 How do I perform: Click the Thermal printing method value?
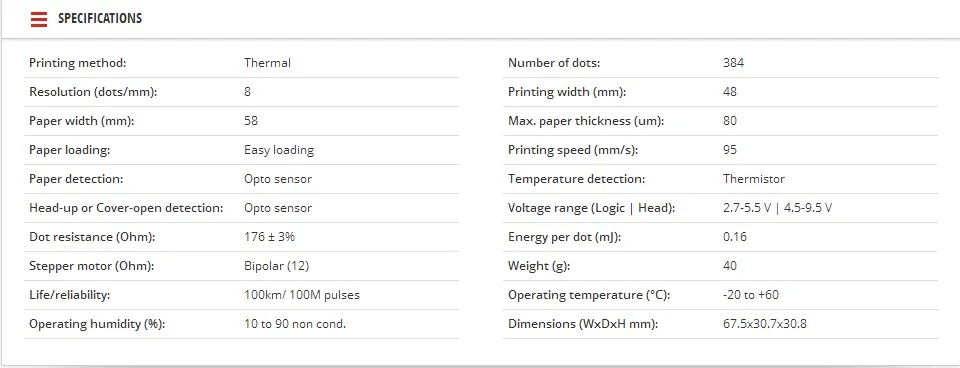pos(268,62)
